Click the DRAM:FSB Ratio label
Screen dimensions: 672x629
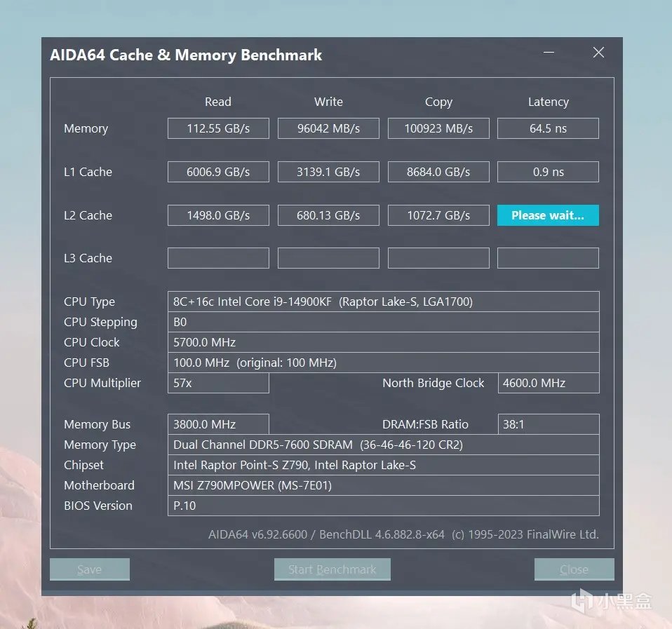tap(425, 424)
